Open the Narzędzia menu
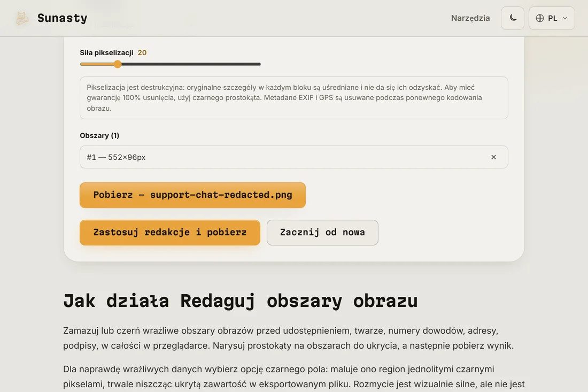This screenshot has width=588, height=392. click(470, 18)
